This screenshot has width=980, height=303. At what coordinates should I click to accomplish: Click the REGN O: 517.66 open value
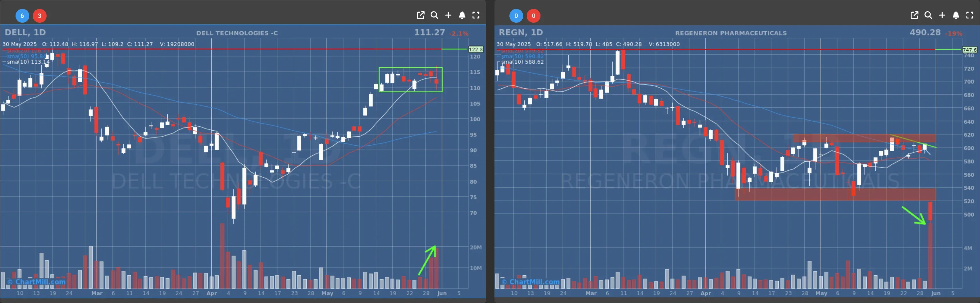(x=549, y=44)
